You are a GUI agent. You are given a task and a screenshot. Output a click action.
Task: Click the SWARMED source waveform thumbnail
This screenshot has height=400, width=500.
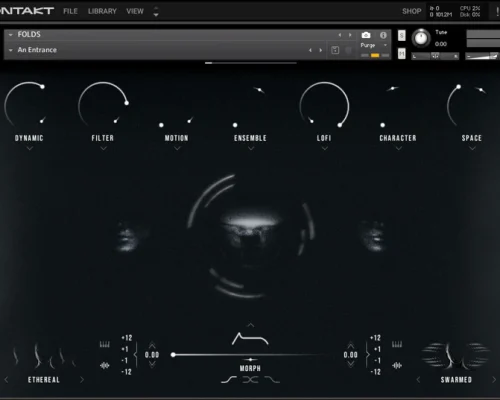[x=456, y=356]
